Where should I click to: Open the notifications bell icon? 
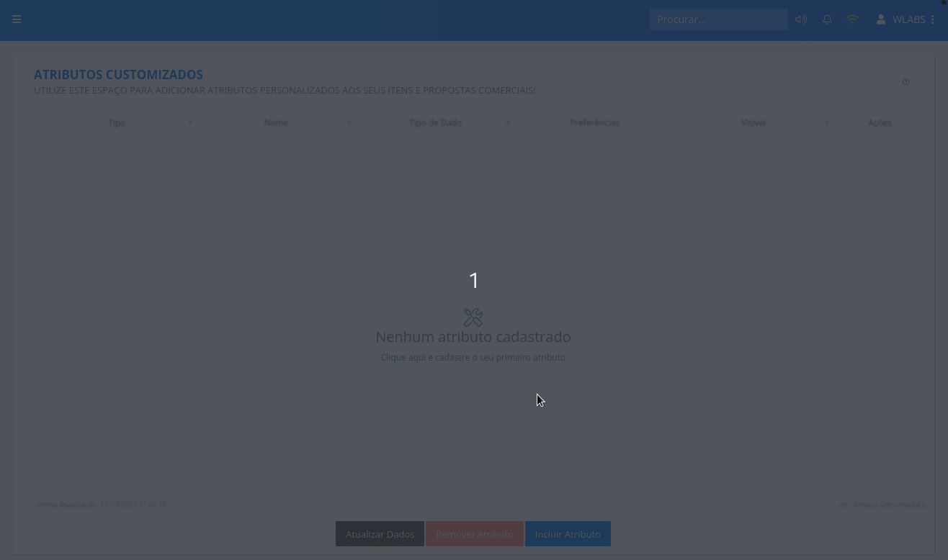(827, 19)
